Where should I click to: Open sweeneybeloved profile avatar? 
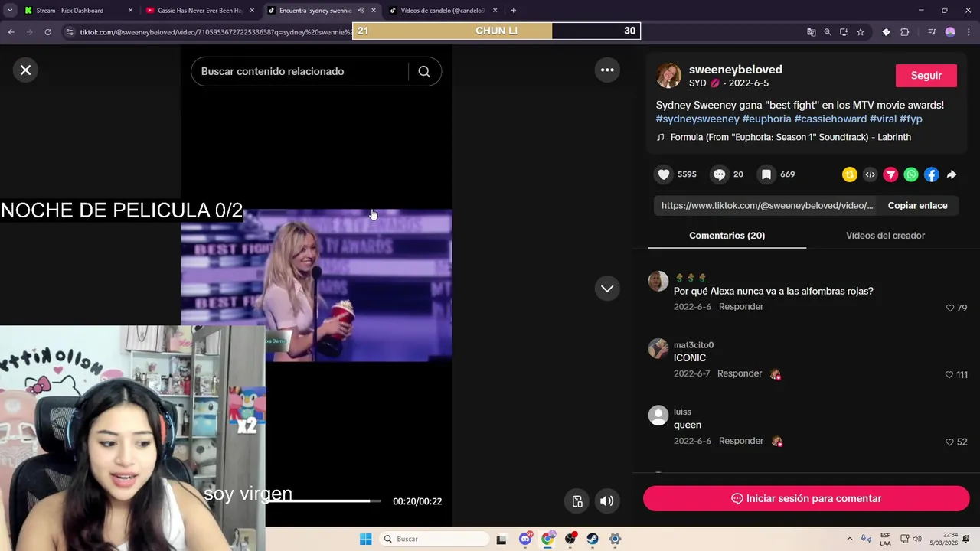pos(668,76)
